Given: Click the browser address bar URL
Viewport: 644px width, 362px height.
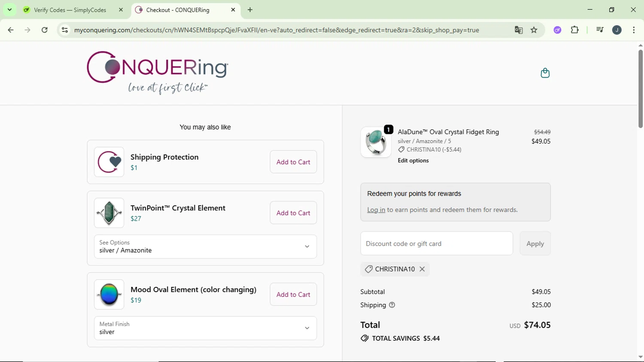Looking at the screenshot, I should pyautogui.click(x=276, y=30).
